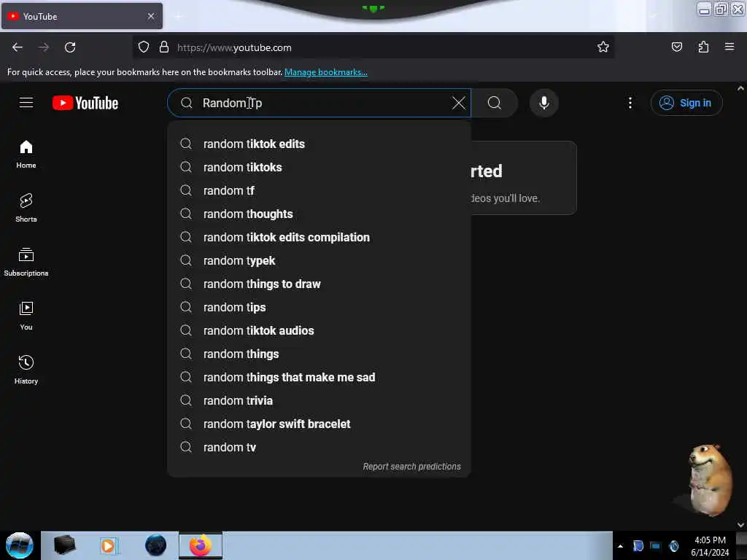
Task: Open dark globe taskbar icon
Action: 156,545
